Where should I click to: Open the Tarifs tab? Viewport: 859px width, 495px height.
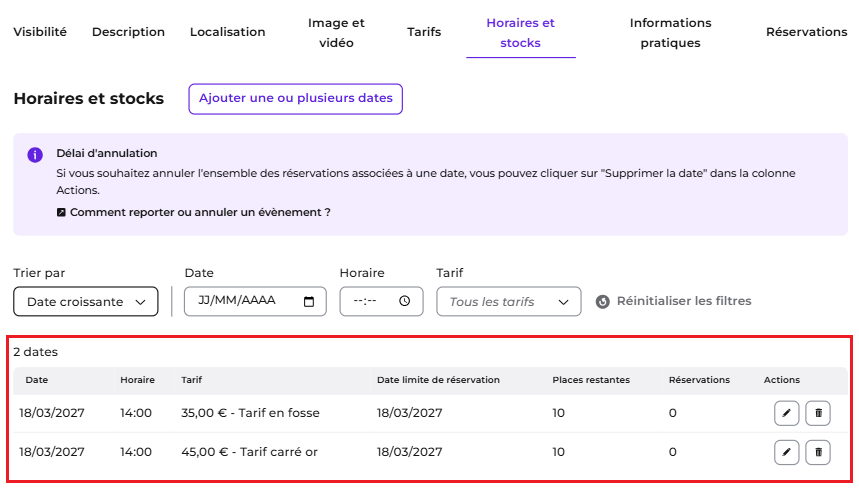coord(424,32)
